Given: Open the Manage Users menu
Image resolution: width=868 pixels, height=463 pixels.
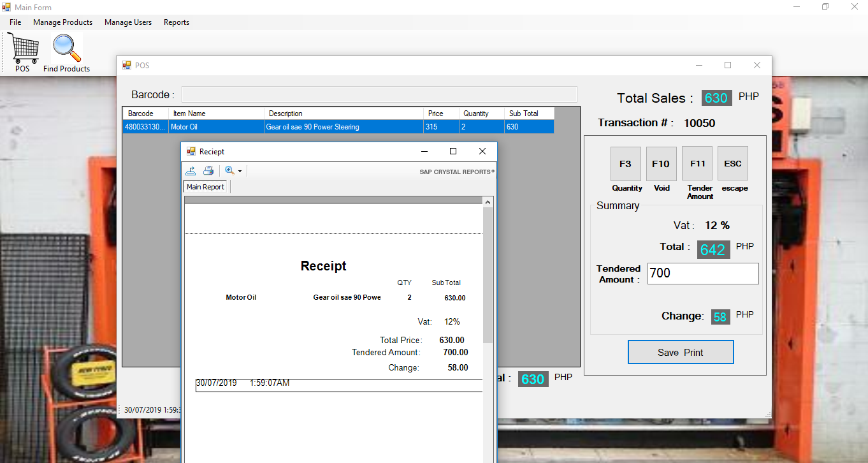Looking at the screenshot, I should [128, 22].
